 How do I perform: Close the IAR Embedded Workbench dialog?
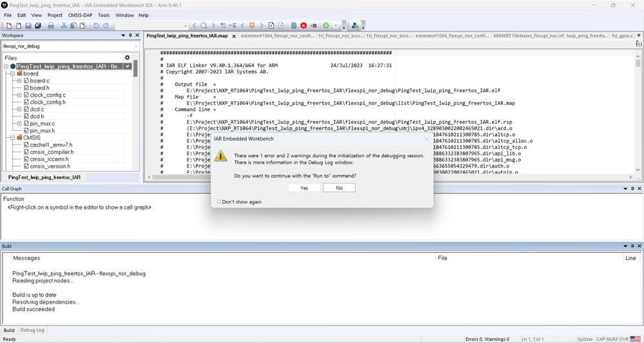point(426,139)
